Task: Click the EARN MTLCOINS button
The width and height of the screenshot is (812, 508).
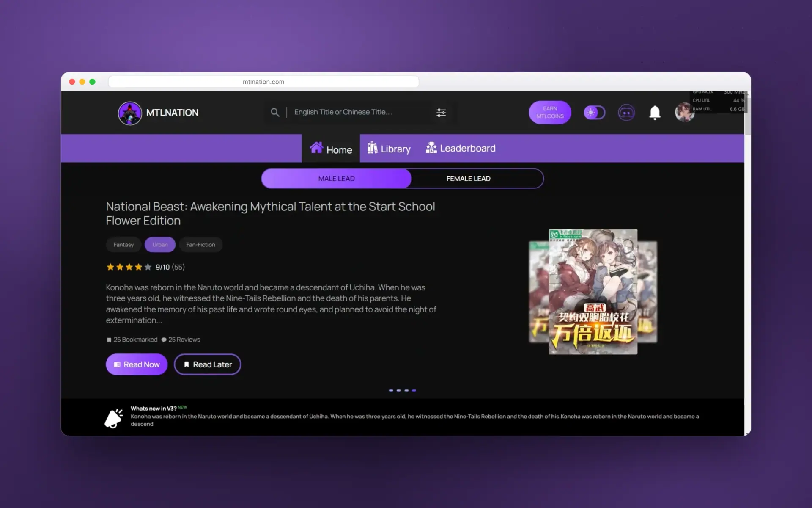Action: pyautogui.click(x=550, y=112)
